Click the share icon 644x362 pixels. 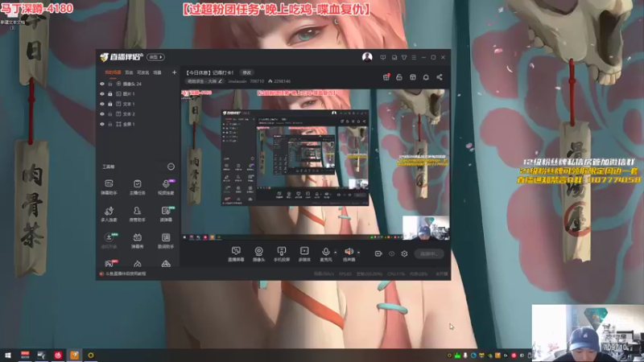440,77
